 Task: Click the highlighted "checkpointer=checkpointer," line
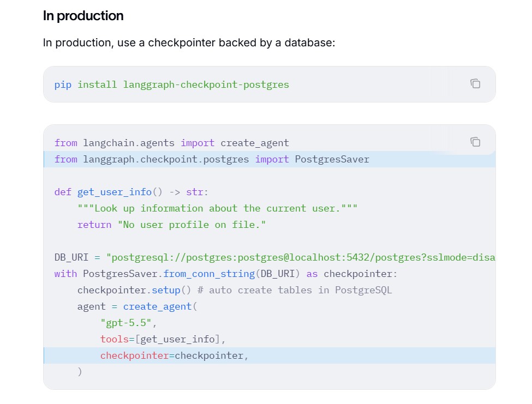click(x=270, y=355)
